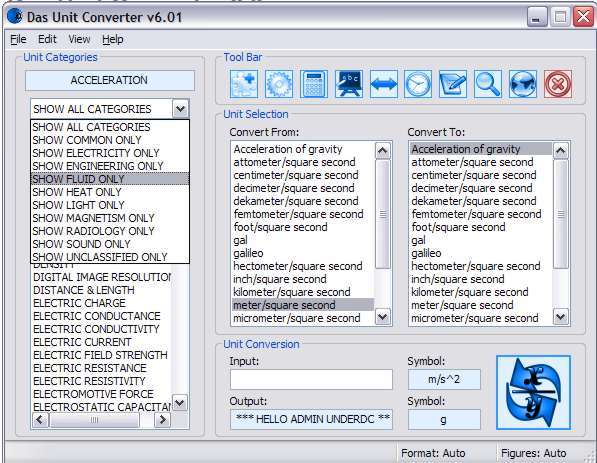Image resolution: width=597 pixels, height=463 pixels.
Task: Click categories list scroll down arrow
Action: 180,402
